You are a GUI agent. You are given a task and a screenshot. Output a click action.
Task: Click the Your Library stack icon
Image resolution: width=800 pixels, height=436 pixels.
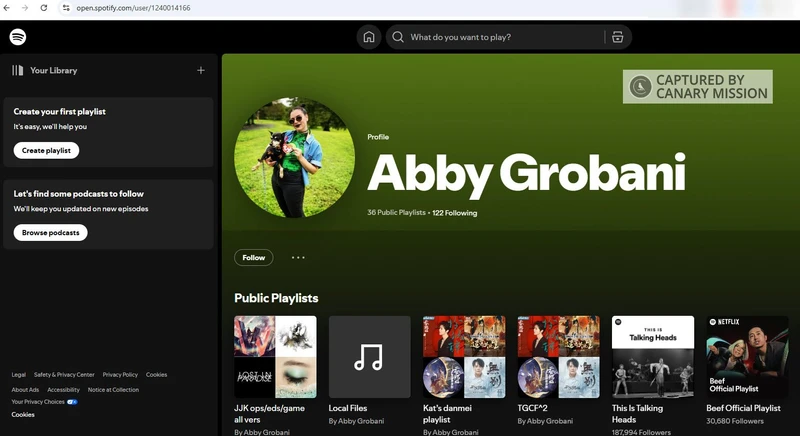[18, 70]
